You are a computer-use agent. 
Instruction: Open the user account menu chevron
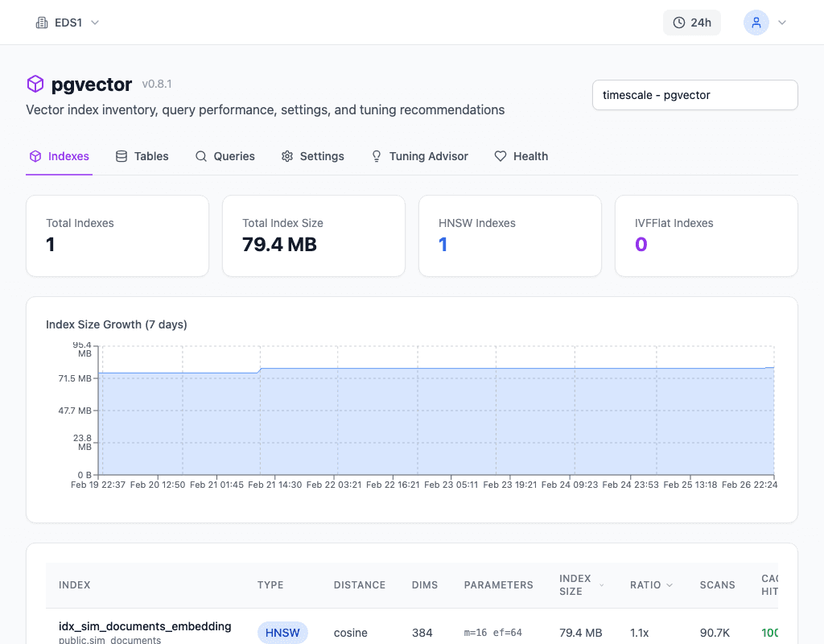click(x=781, y=23)
